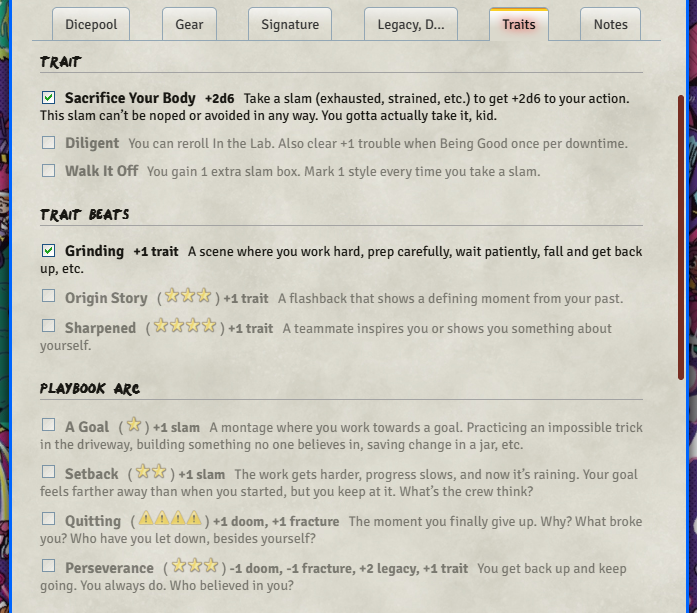Click the three stars beside Perseverance
This screenshot has height=613, width=697.
(x=193, y=567)
